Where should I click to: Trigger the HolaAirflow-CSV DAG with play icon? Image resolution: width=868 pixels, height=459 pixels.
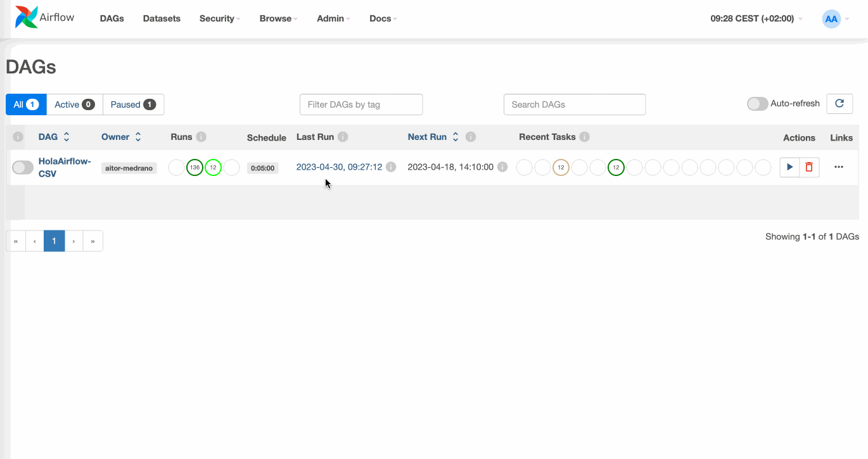coord(789,167)
